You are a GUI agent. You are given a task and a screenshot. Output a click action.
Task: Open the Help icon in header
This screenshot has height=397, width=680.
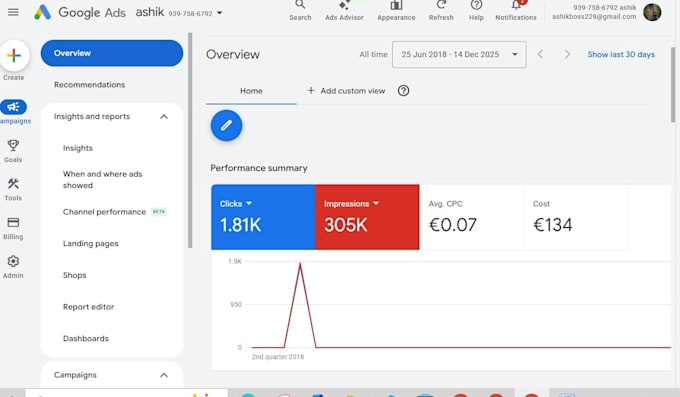point(476,5)
